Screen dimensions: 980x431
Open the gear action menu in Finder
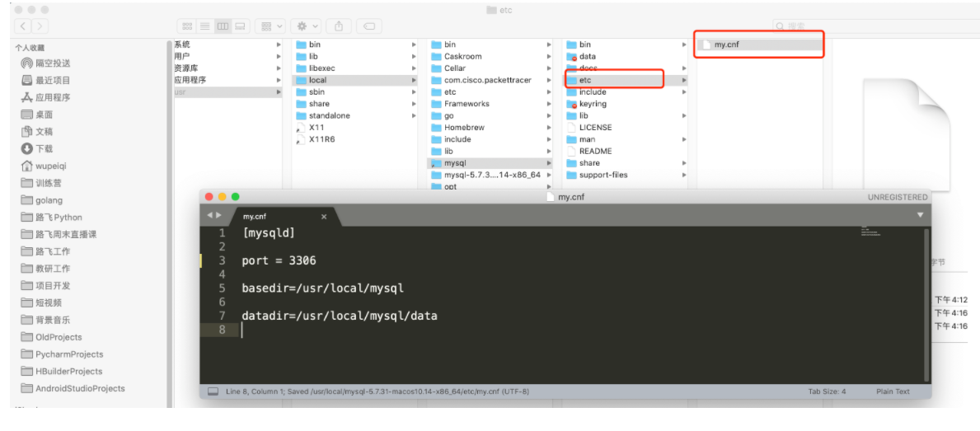[x=307, y=26]
